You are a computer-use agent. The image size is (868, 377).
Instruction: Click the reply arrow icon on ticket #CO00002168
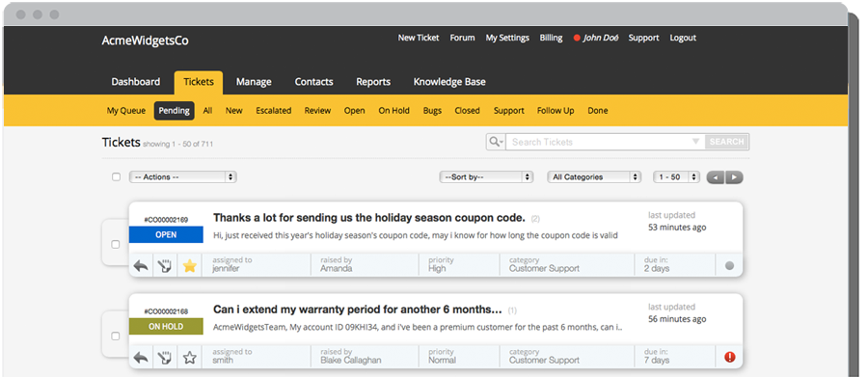(x=141, y=358)
